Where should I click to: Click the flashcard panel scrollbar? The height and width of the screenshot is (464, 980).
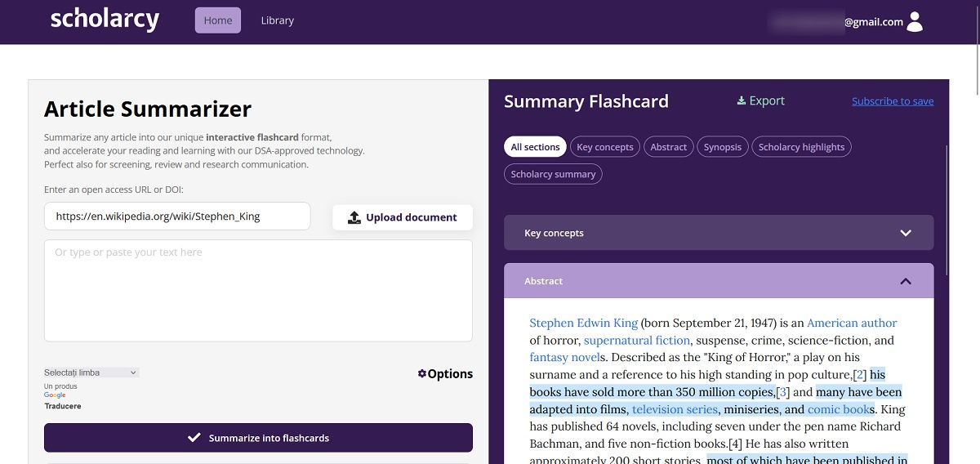(947, 211)
